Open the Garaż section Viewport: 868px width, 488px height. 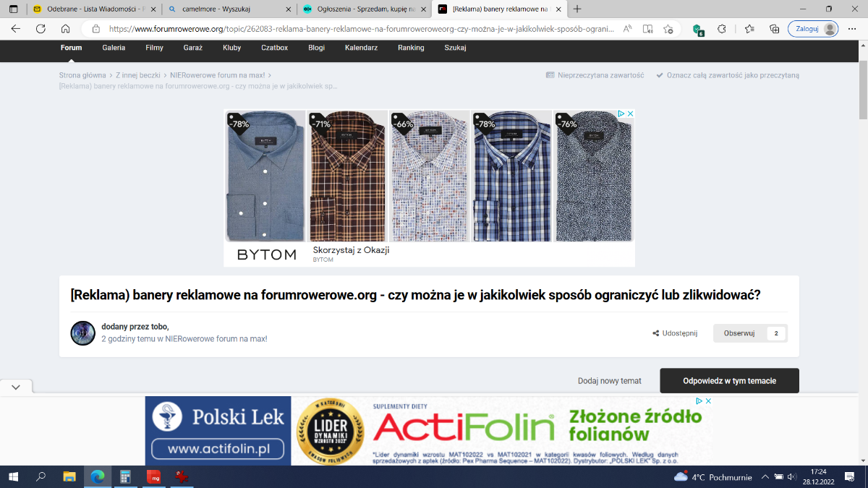193,48
